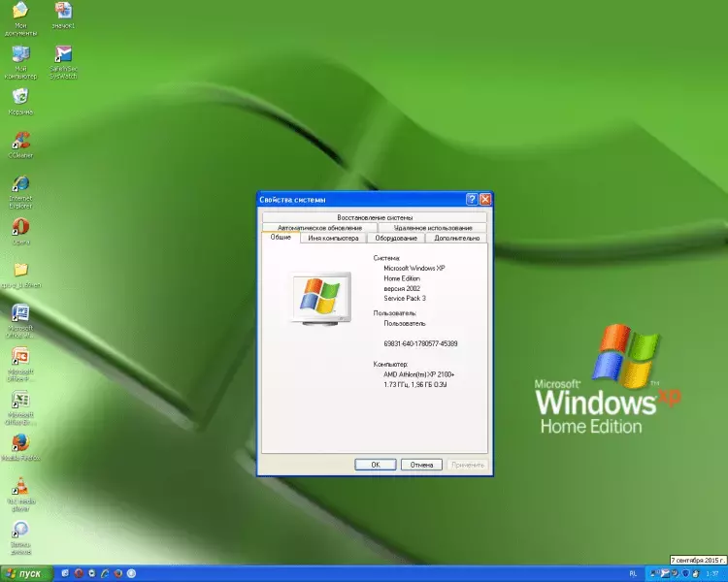Select the Microsoft Office Excel desktop shortcut
Screen dimensions: 728x582
coord(20,408)
